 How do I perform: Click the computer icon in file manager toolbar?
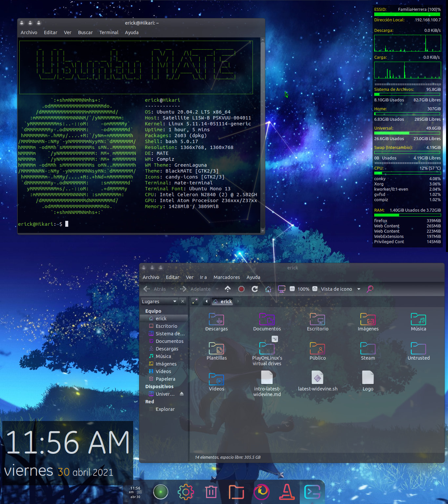pyautogui.click(x=281, y=289)
